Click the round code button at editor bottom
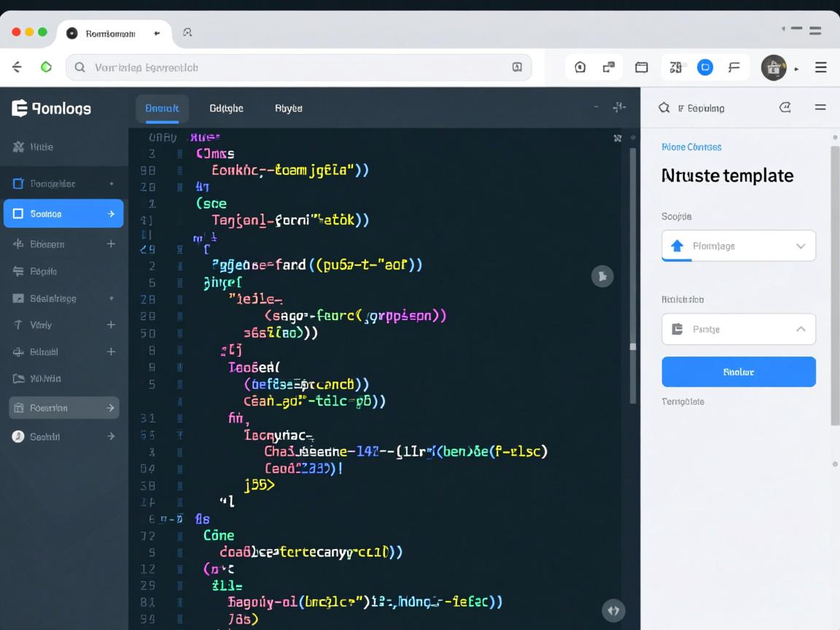 pyautogui.click(x=612, y=610)
